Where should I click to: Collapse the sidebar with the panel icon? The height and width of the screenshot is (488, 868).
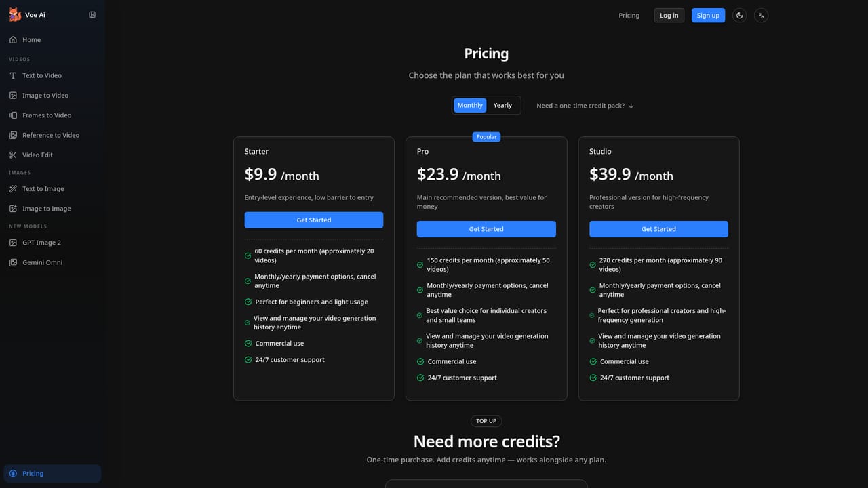[92, 15]
